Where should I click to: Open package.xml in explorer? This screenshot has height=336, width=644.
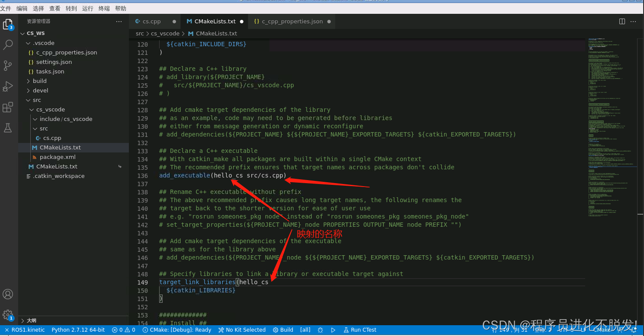pyautogui.click(x=58, y=157)
